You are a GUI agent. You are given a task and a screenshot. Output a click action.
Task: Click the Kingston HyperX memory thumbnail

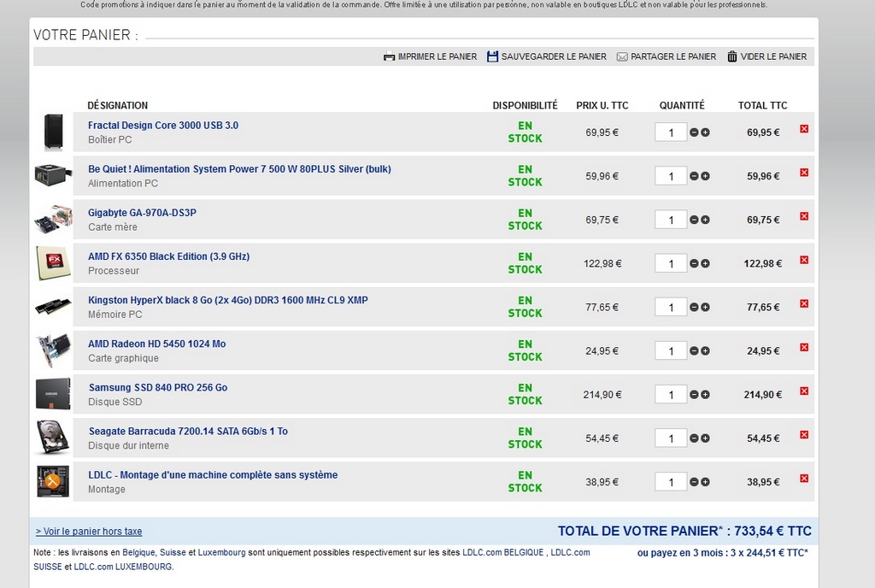click(x=54, y=306)
